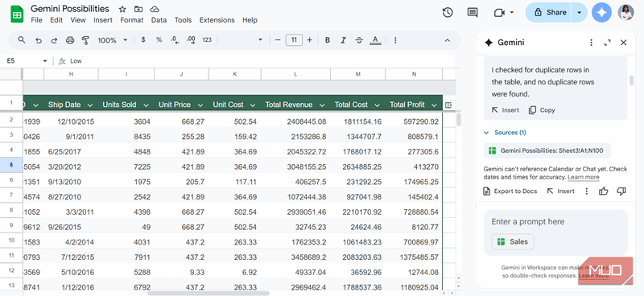Image resolution: width=644 pixels, height=296 pixels.
Task: Open the name box dropdown next to E5
Action: click(x=45, y=61)
